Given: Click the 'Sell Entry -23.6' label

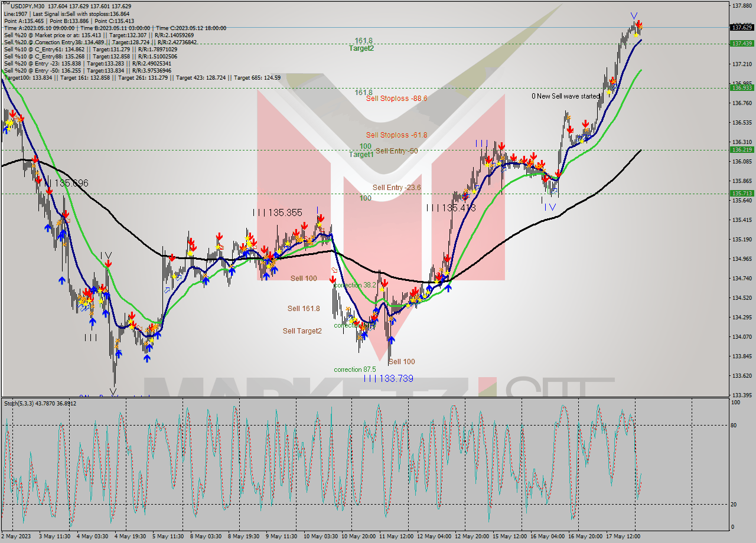Looking at the screenshot, I should (396, 188).
